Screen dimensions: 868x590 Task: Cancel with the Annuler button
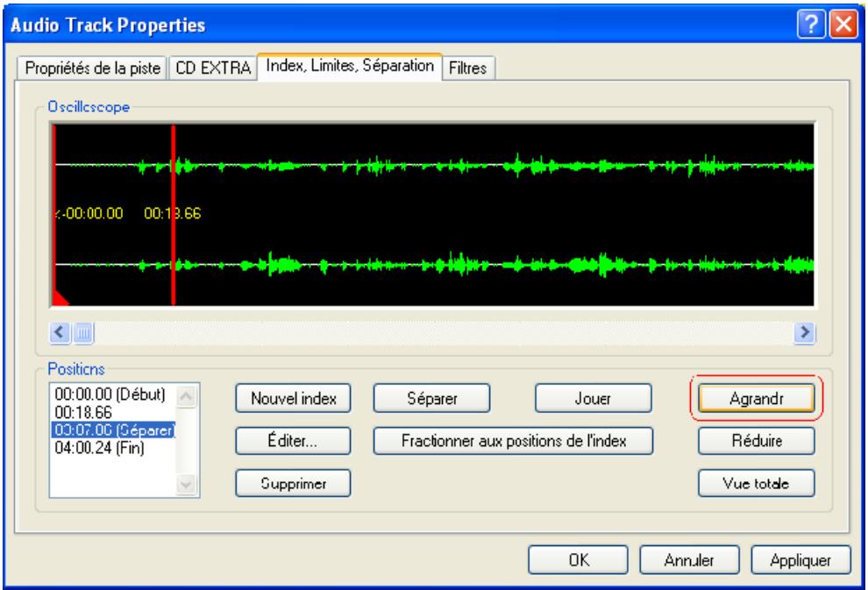(689, 560)
